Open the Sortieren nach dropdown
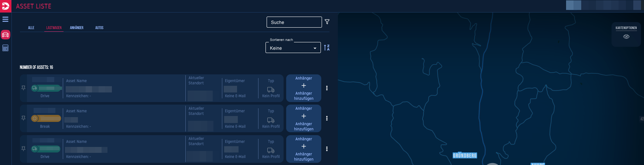Screen dimensions: 644x165 coord(293,48)
